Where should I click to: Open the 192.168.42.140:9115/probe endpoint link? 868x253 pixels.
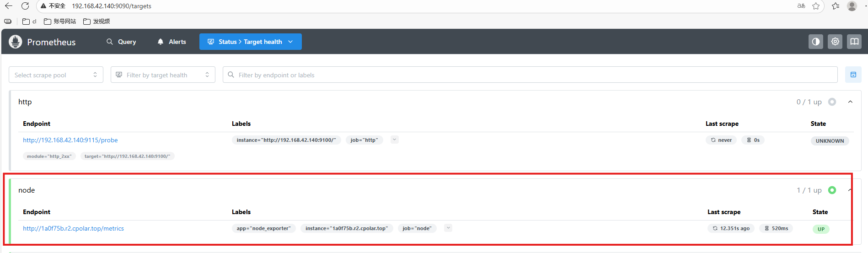point(70,140)
